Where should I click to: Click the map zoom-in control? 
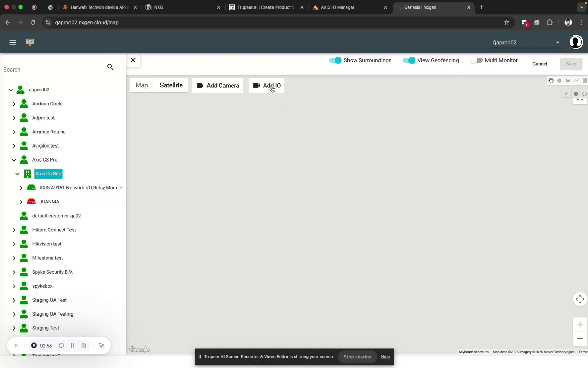(580, 324)
